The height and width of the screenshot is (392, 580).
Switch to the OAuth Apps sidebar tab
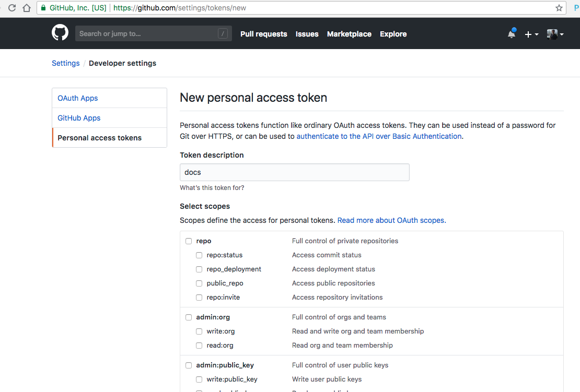[x=78, y=98]
